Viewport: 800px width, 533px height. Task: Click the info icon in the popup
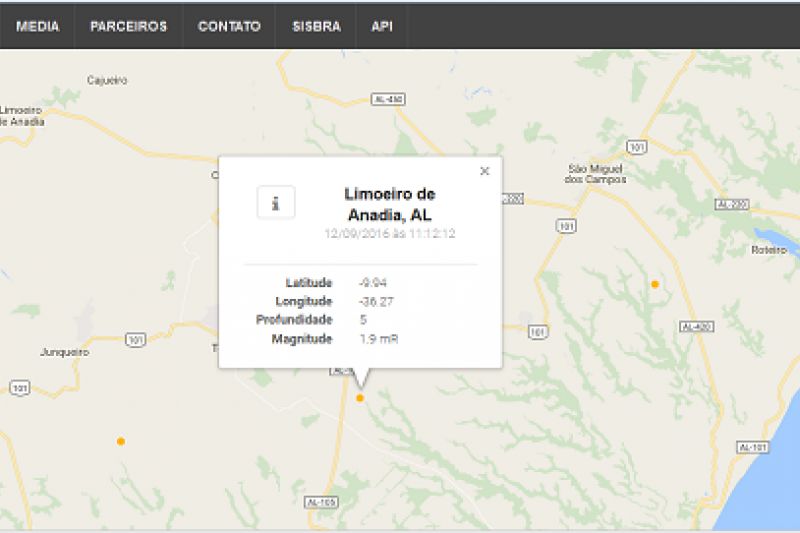(x=276, y=203)
